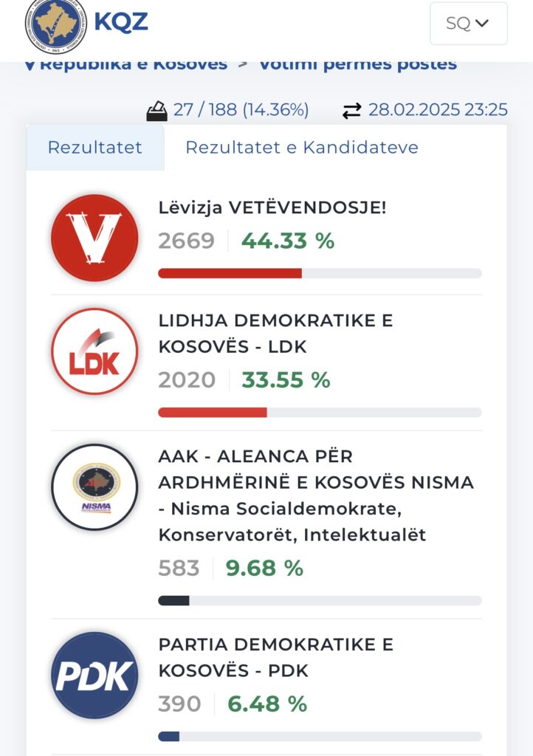Open Votimi përmes postës breadcrumb link
This screenshot has width=533, height=756.
coord(358,66)
